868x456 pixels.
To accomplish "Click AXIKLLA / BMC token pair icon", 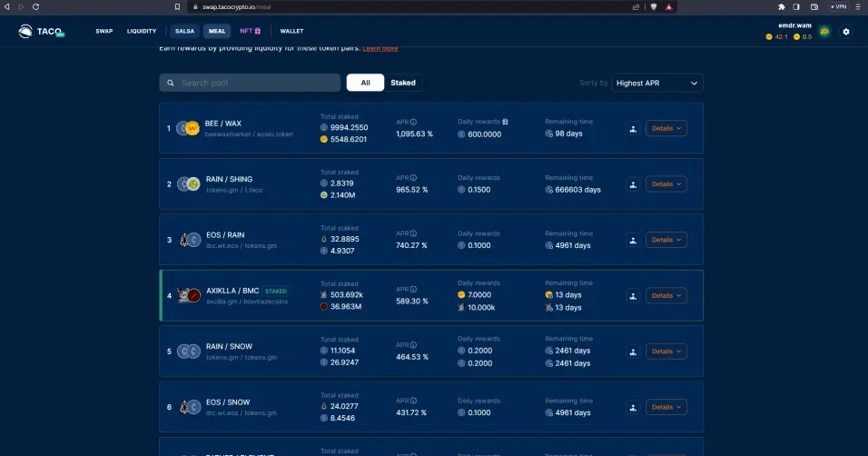I will click(189, 295).
